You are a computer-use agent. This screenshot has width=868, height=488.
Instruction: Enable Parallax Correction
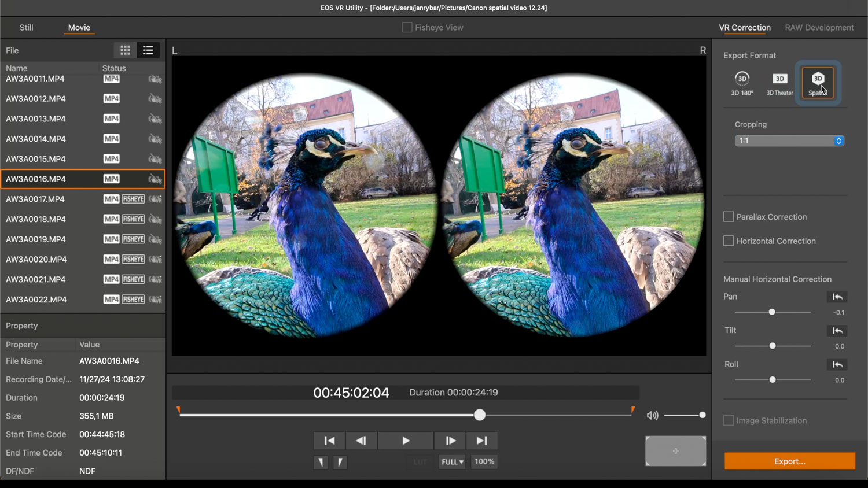coord(729,217)
